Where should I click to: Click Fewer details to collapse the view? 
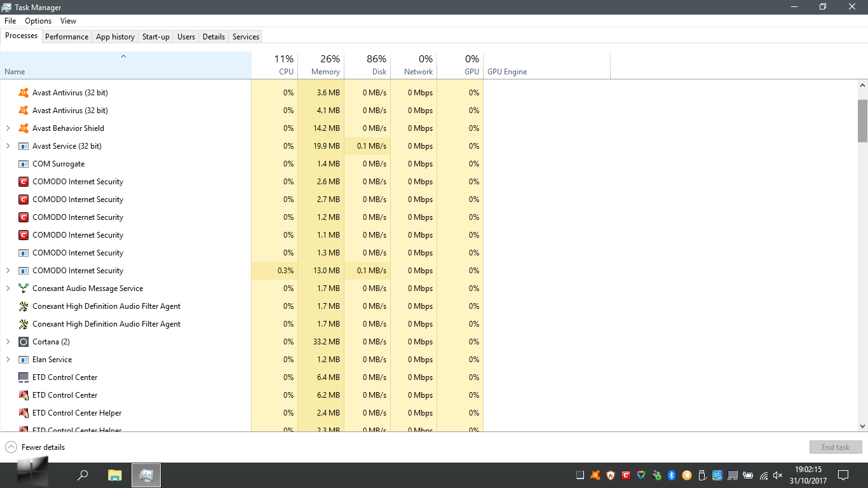point(35,447)
